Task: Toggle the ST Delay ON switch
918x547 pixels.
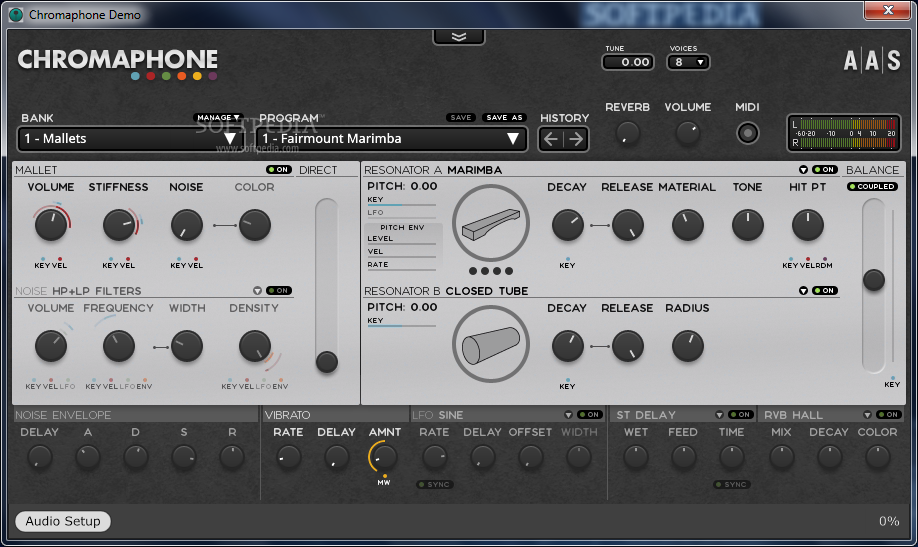Action: point(741,415)
